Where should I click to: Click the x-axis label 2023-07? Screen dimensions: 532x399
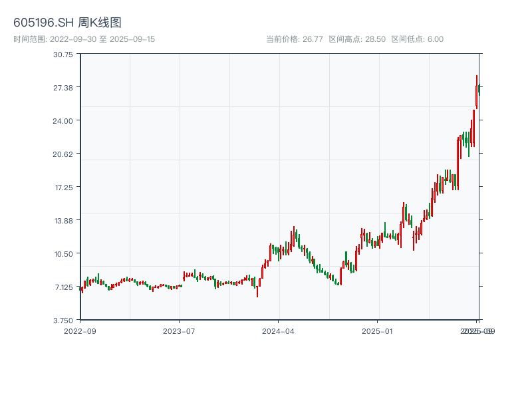pos(179,331)
